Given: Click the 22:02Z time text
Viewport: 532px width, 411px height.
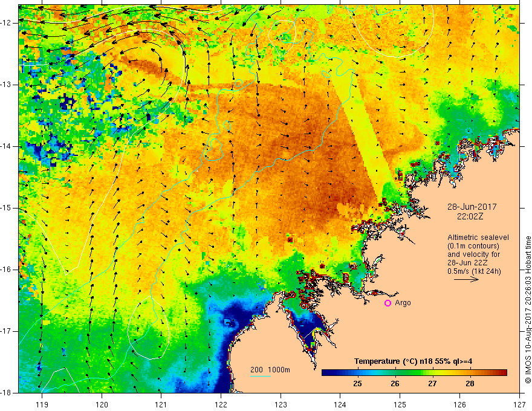Looking at the screenshot, I should coord(470,216).
